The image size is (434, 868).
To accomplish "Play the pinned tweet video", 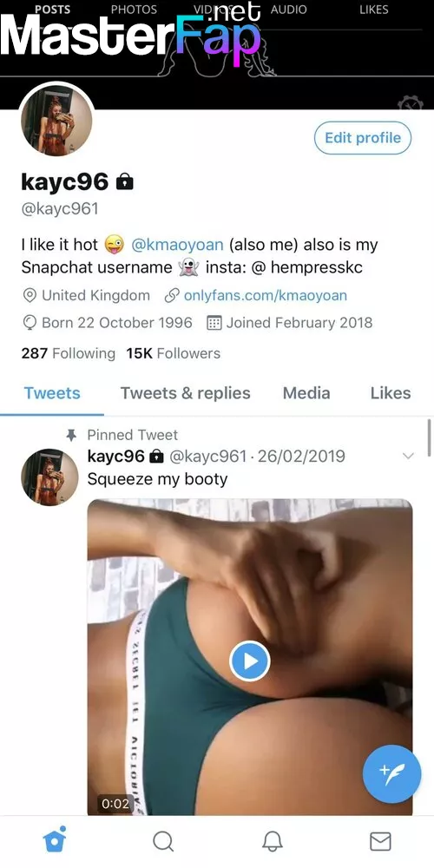I will (x=250, y=661).
